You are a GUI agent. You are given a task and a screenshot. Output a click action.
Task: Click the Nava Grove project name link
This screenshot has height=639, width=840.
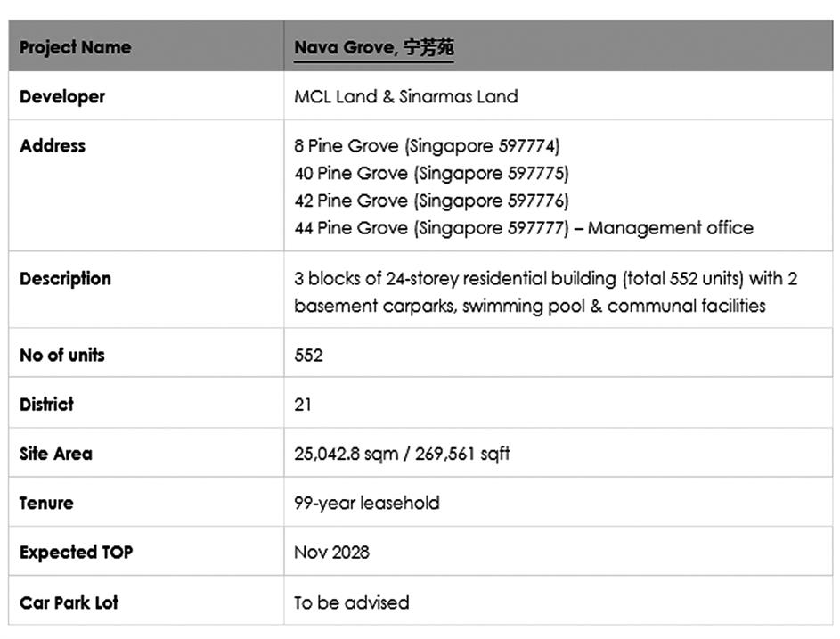pyautogui.click(x=374, y=47)
